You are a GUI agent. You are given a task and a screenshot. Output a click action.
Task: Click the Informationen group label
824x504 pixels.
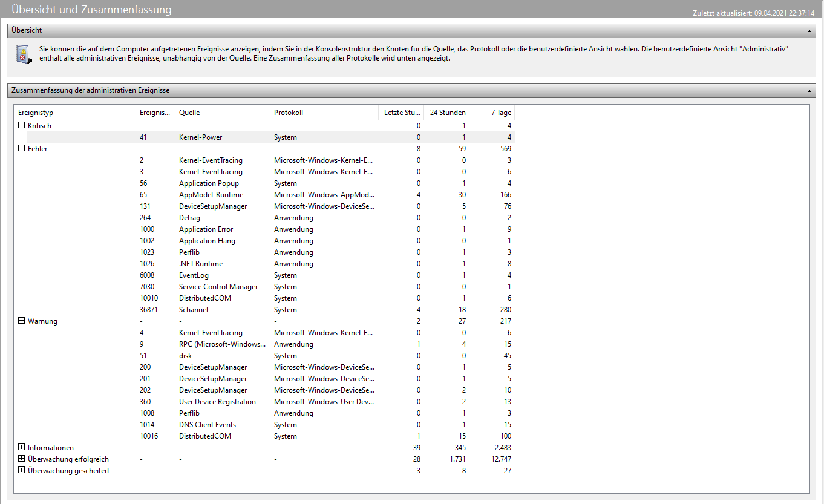coord(51,448)
